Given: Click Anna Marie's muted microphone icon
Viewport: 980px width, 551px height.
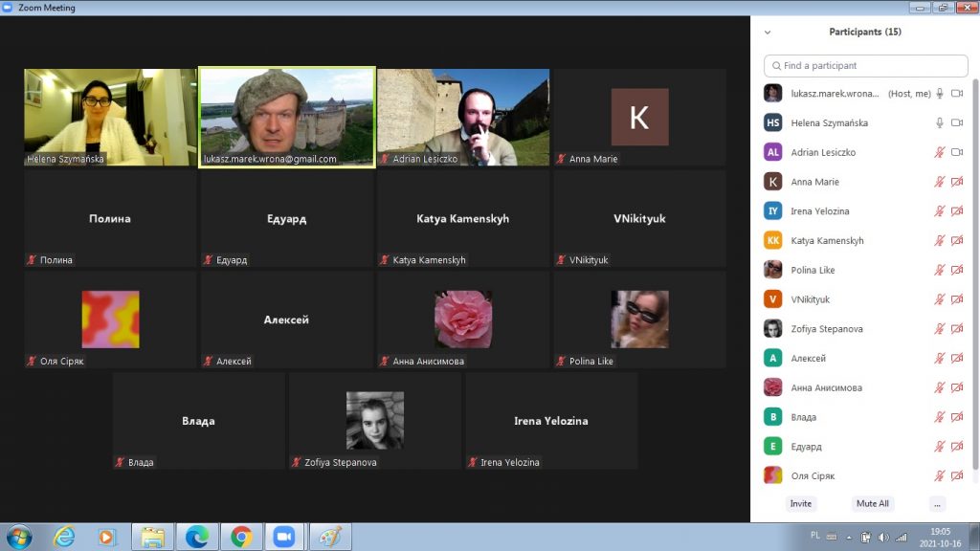Looking at the screenshot, I should (x=940, y=183).
